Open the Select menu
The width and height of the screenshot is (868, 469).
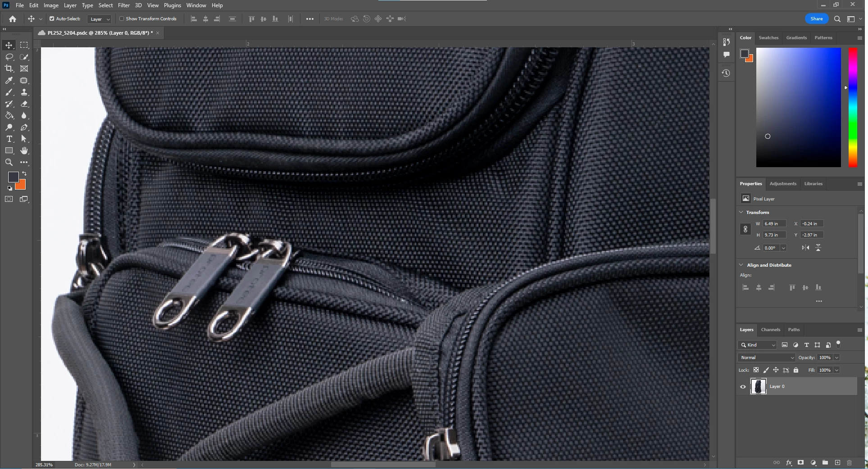[x=106, y=5]
